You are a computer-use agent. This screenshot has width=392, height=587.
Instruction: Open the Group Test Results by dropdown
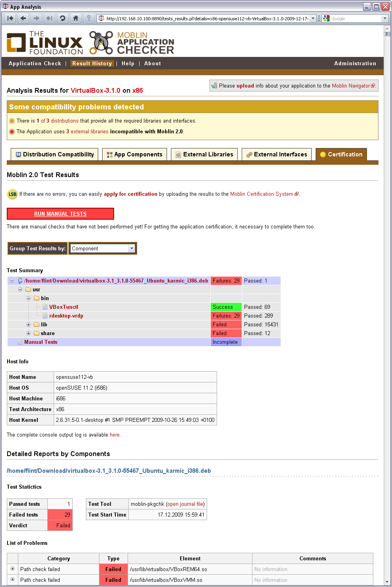pyautogui.click(x=103, y=248)
